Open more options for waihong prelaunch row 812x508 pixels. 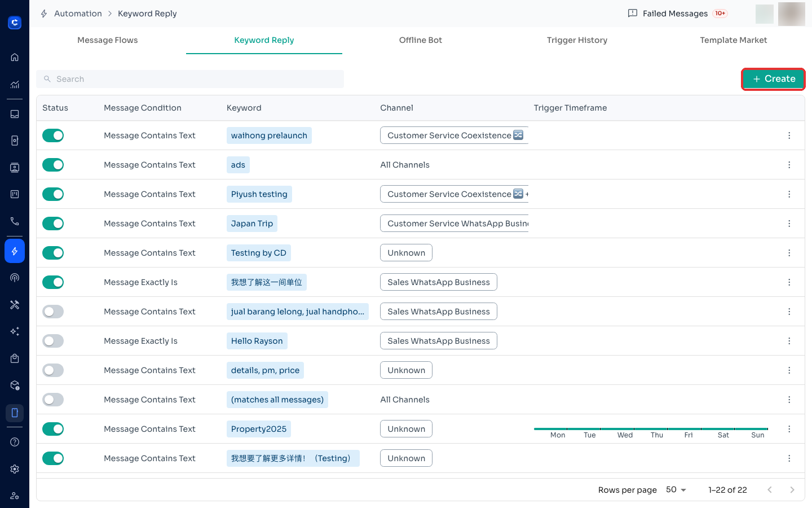tap(789, 135)
